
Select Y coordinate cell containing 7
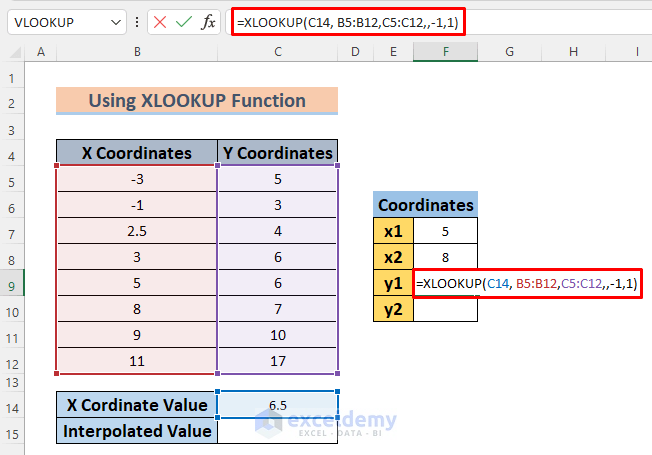[278, 309]
